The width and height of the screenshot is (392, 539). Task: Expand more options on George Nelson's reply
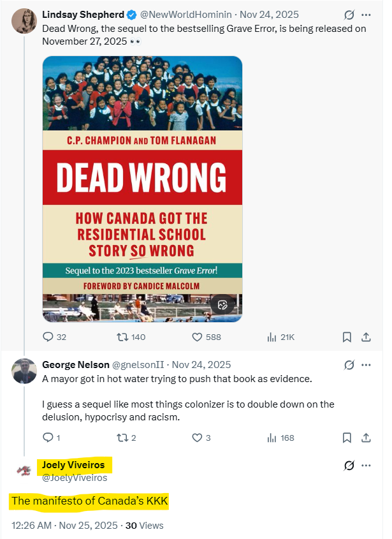click(366, 365)
